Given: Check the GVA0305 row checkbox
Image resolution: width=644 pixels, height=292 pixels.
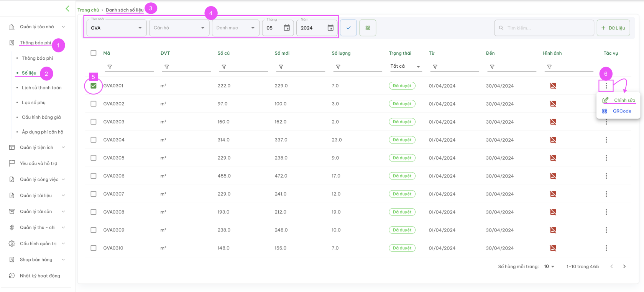Looking at the screenshot, I should click(x=94, y=158).
